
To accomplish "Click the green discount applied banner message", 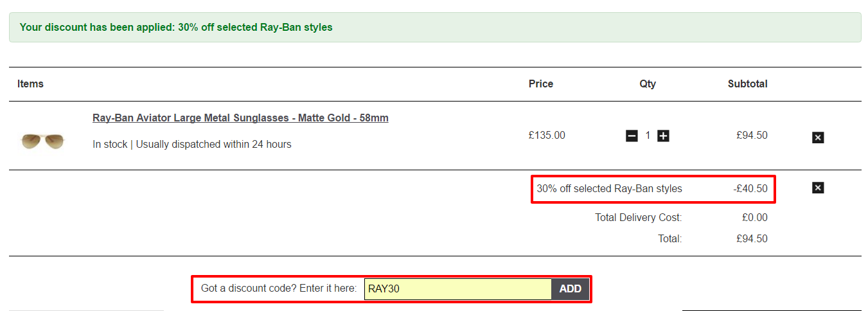I will coord(176,28).
